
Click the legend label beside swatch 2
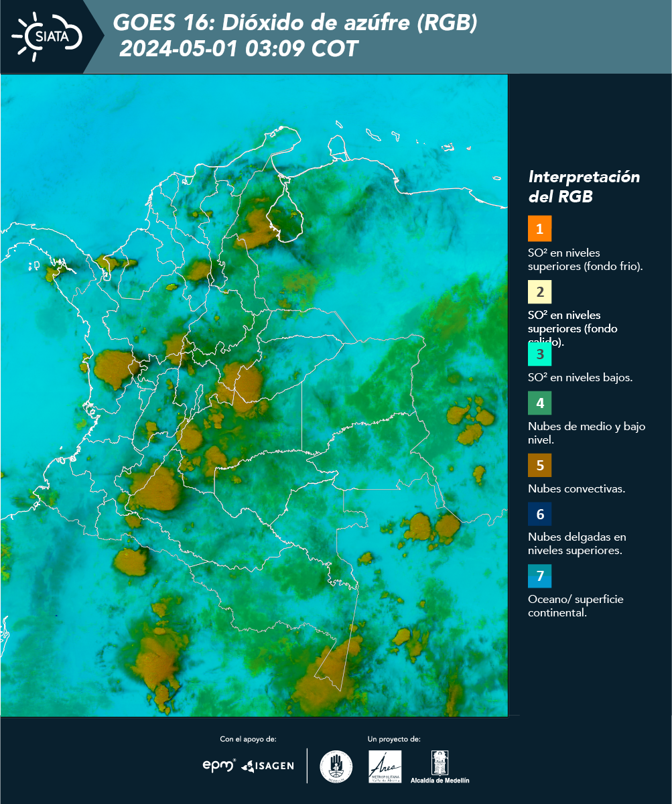[574, 328]
